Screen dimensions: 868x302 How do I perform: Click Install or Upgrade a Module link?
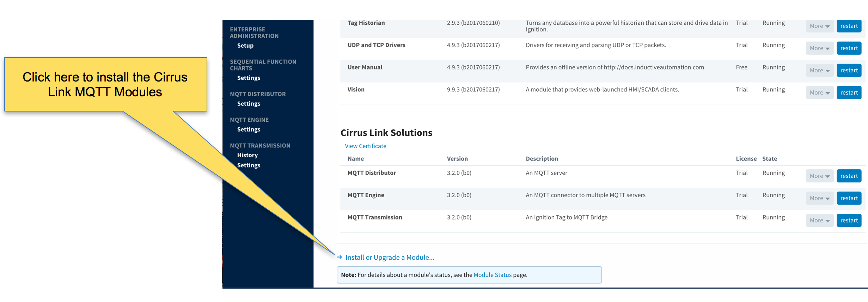pos(390,258)
